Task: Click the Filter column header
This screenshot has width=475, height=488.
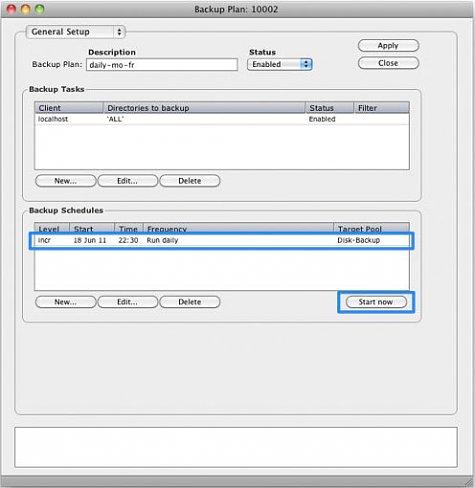Action: point(381,108)
